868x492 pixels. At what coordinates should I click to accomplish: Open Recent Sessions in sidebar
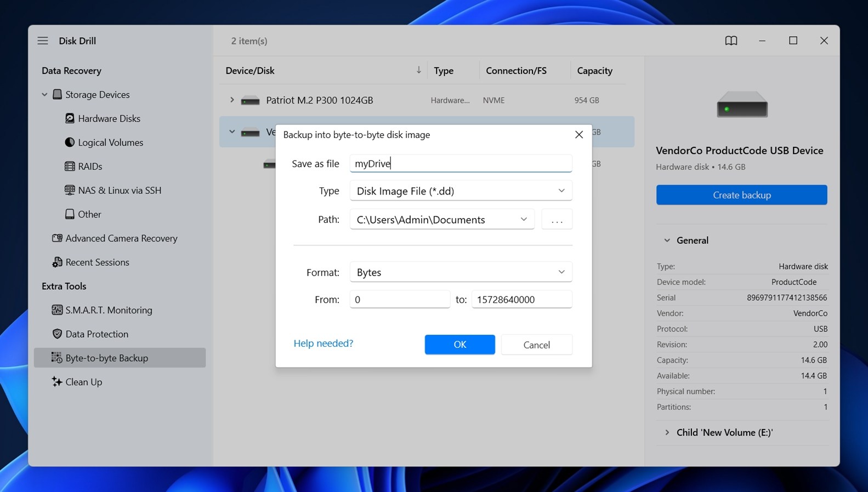point(97,262)
